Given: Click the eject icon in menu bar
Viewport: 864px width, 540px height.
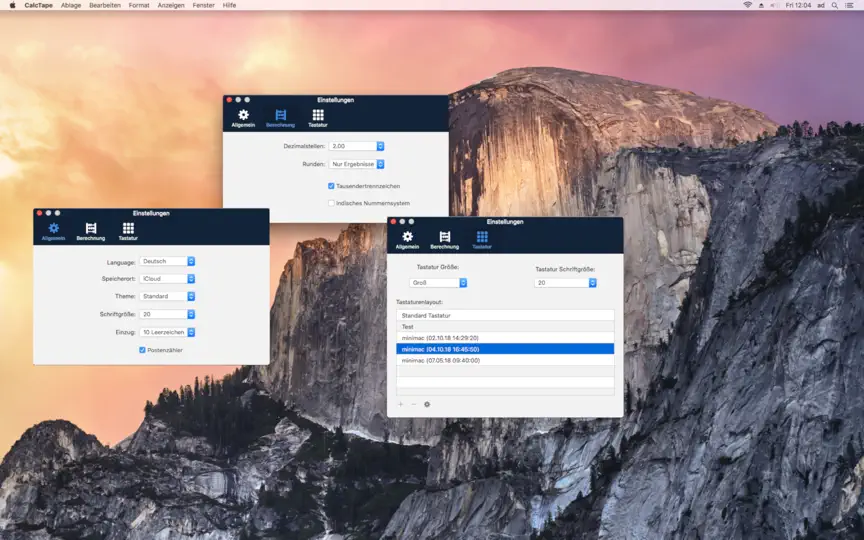Looking at the screenshot, I should point(762,5).
